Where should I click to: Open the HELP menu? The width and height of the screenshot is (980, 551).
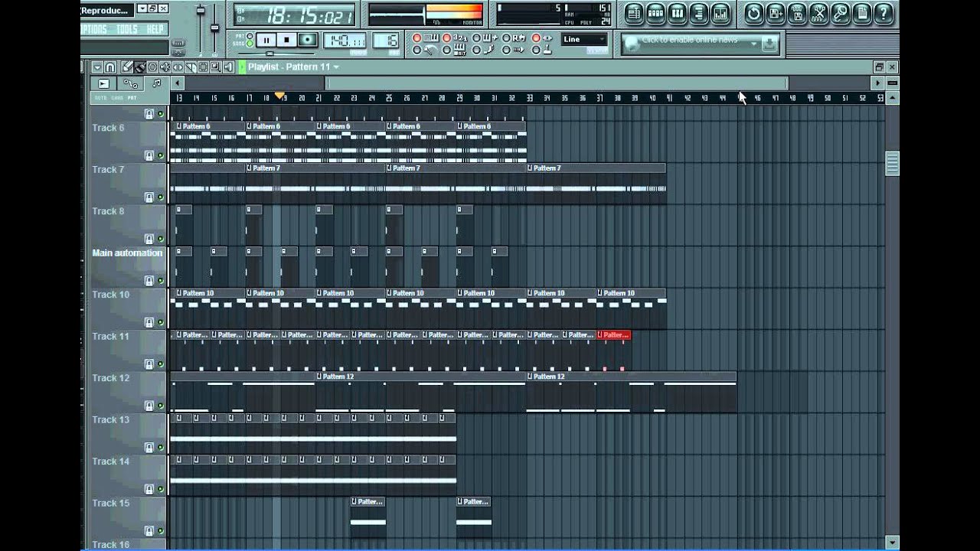pyautogui.click(x=155, y=29)
